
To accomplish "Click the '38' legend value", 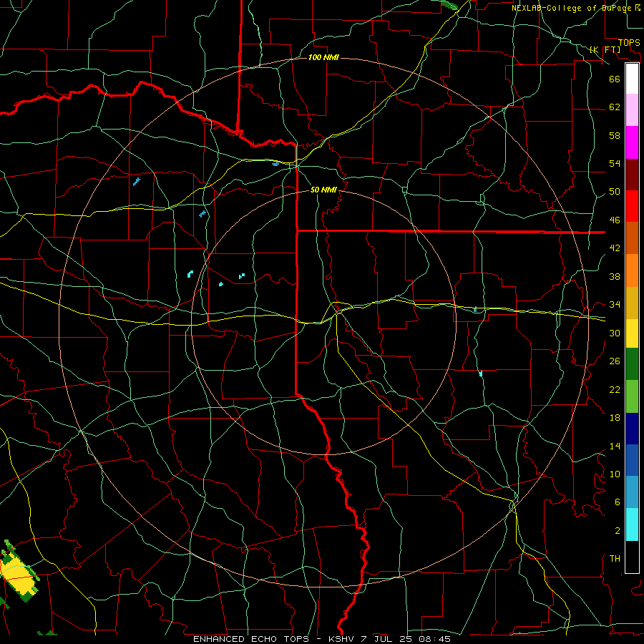I will click(615, 276).
